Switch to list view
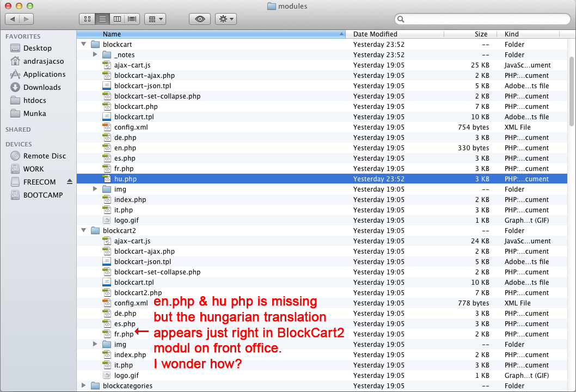This screenshot has height=392, width=576. (102, 19)
